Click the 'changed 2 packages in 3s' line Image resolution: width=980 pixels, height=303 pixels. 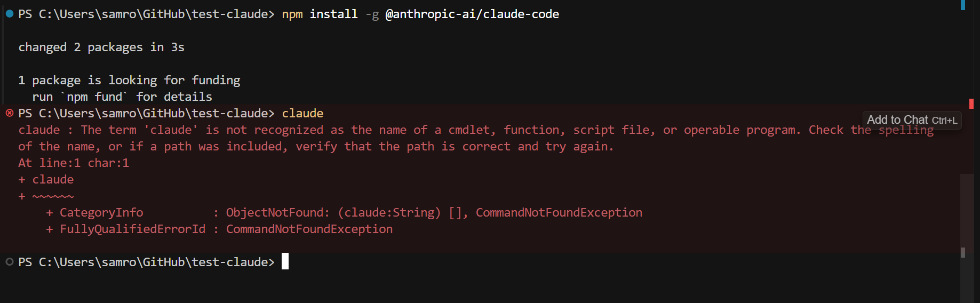pos(101,47)
